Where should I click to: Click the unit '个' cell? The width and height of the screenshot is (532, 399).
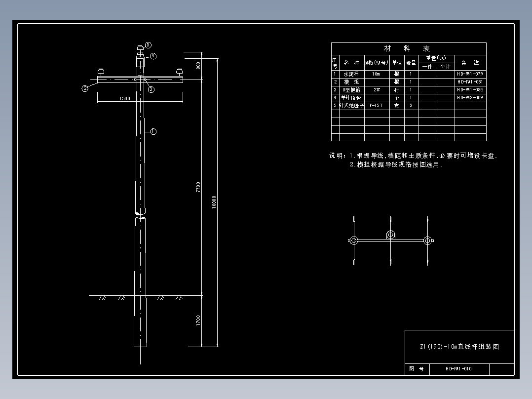point(397,98)
